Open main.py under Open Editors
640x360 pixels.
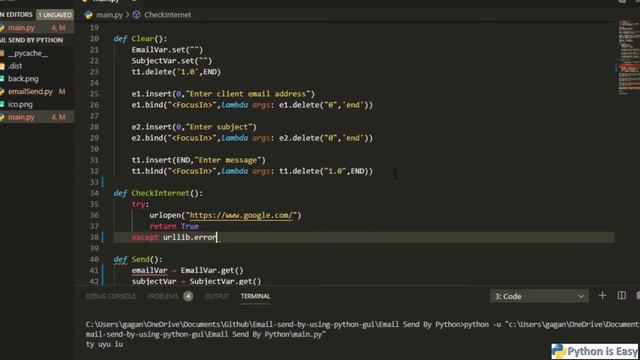point(21,28)
